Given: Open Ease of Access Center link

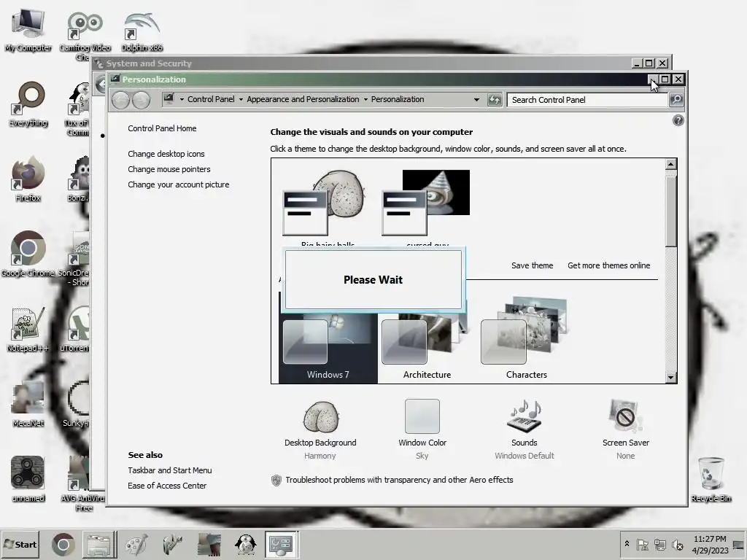Looking at the screenshot, I should [x=167, y=485].
